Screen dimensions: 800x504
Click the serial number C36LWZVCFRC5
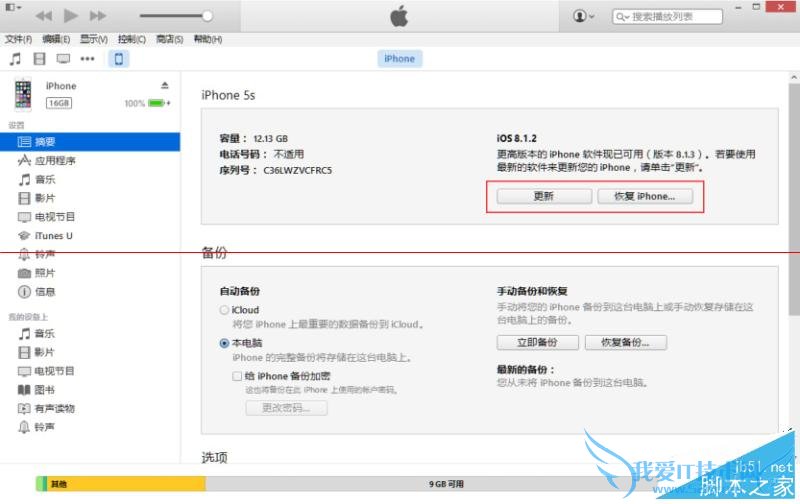click(297, 170)
